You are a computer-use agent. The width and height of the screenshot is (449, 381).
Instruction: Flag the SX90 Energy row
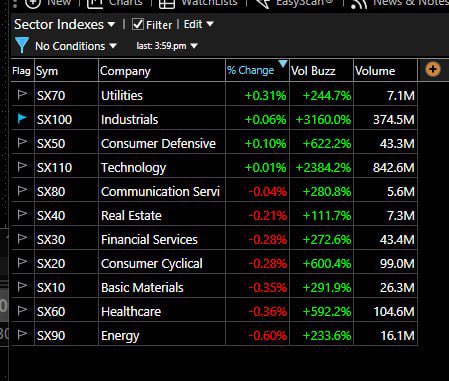click(x=22, y=335)
